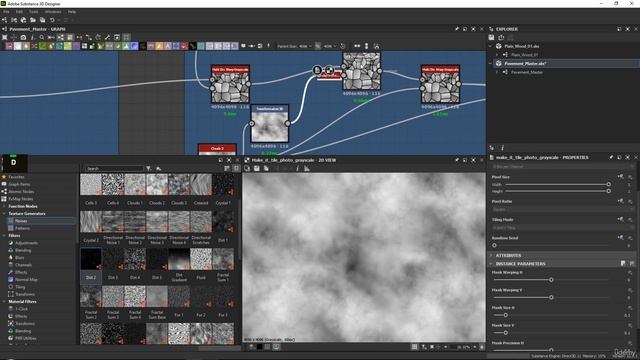640x360 pixels.
Task: Collapse the Plain_Wood_01.sbs package
Action: pyautogui.click(x=491, y=46)
